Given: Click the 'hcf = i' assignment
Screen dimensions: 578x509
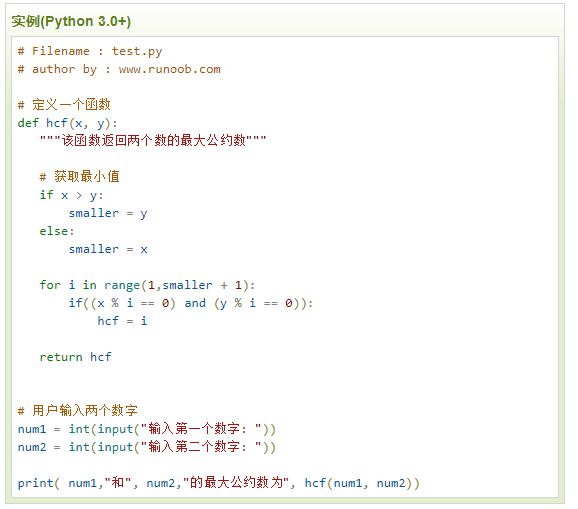Looking at the screenshot, I should (122, 321).
